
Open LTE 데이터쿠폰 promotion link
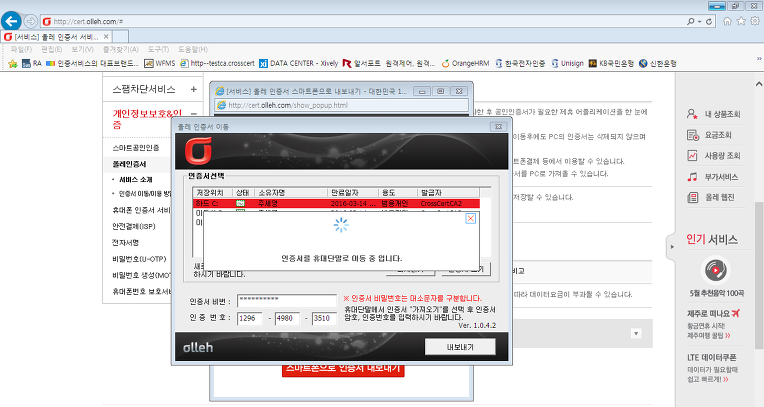click(x=712, y=357)
